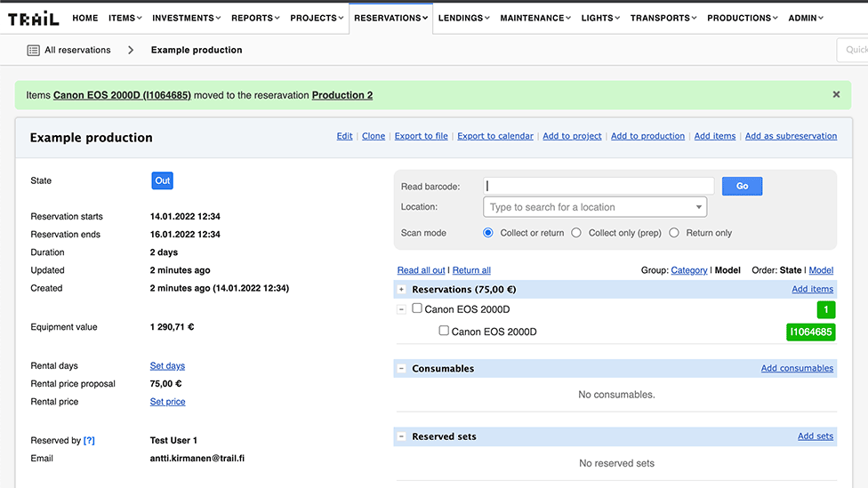Click the green I1064685 item tag

point(810,332)
